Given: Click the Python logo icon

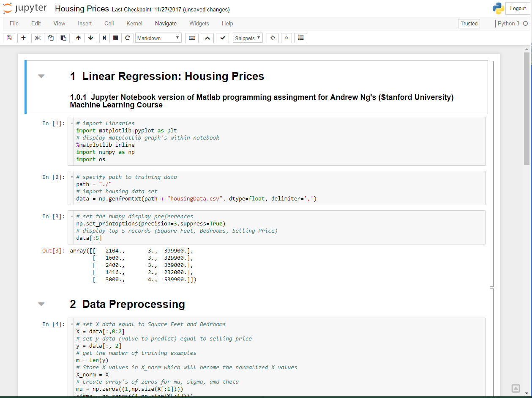Looking at the screenshot, I should (x=498, y=8).
